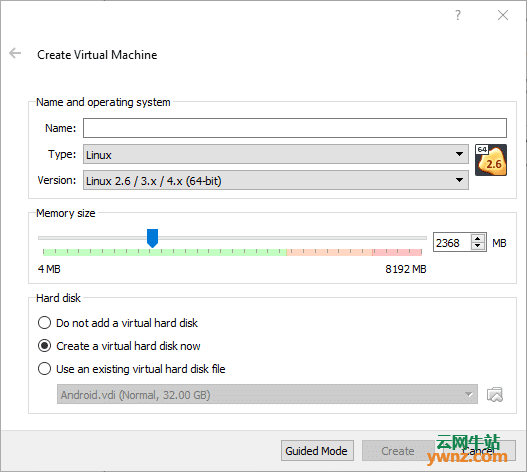
Task: Click the Create button
Action: point(398,451)
